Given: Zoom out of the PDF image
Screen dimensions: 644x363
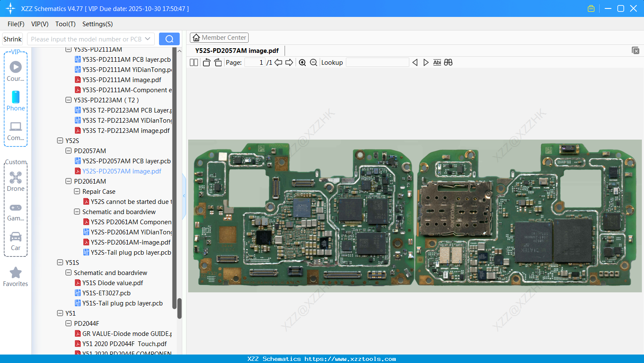Looking at the screenshot, I should (x=313, y=63).
